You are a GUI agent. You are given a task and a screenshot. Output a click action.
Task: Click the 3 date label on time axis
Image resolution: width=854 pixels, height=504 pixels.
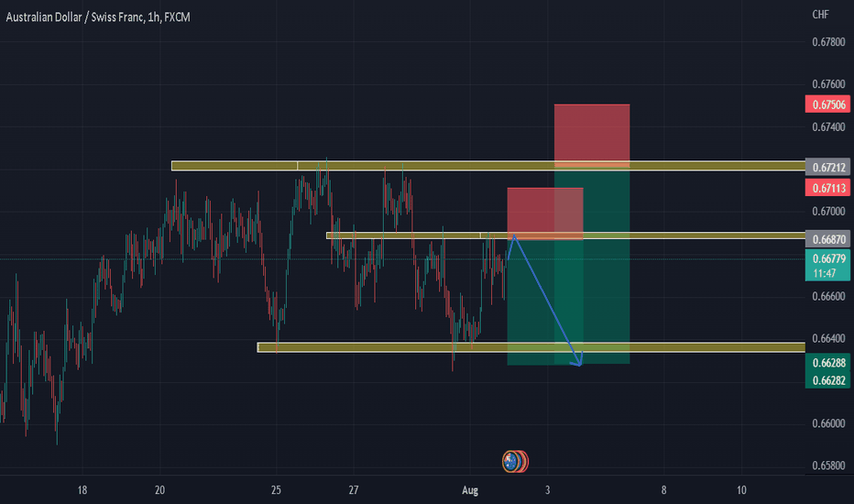pos(547,490)
